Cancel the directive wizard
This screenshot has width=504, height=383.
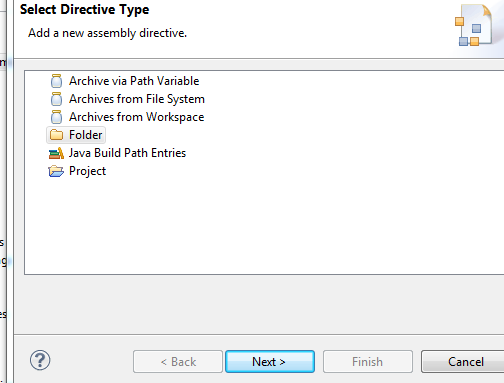(x=465, y=362)
